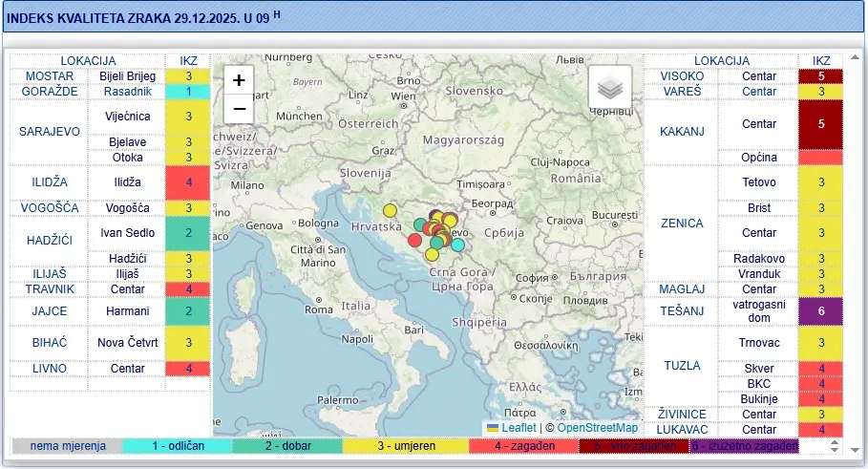Select the 'nema mjerenja' legend box

pyautogui.click(x=67, y=446)
